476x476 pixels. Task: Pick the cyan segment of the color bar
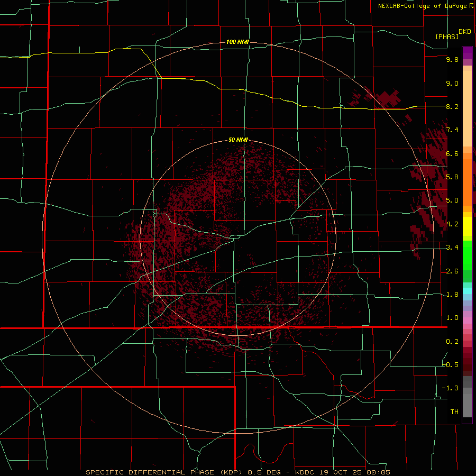(467, 291)
